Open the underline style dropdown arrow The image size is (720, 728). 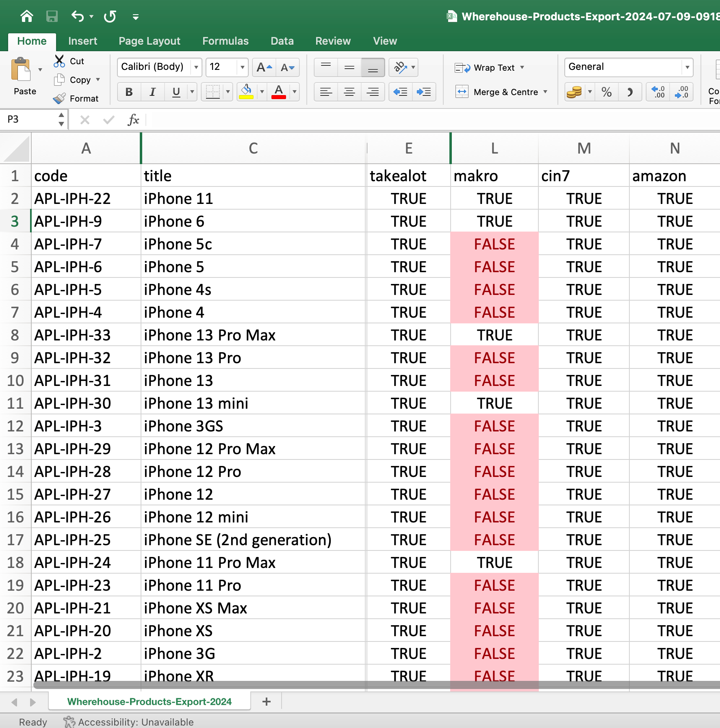coord(192,92)
